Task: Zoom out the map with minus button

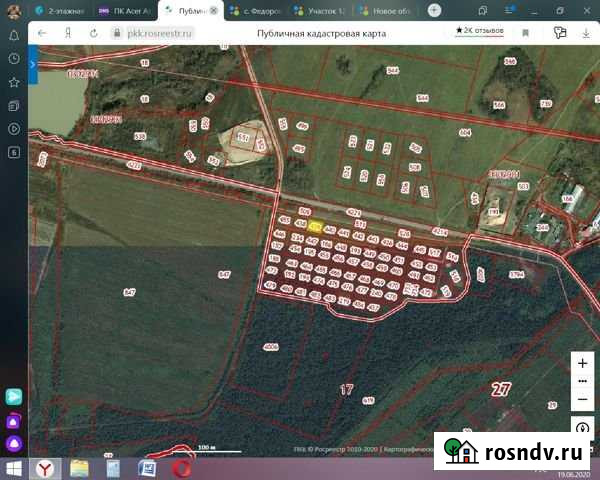Action: pyautogui.click(x=582, y=400)
